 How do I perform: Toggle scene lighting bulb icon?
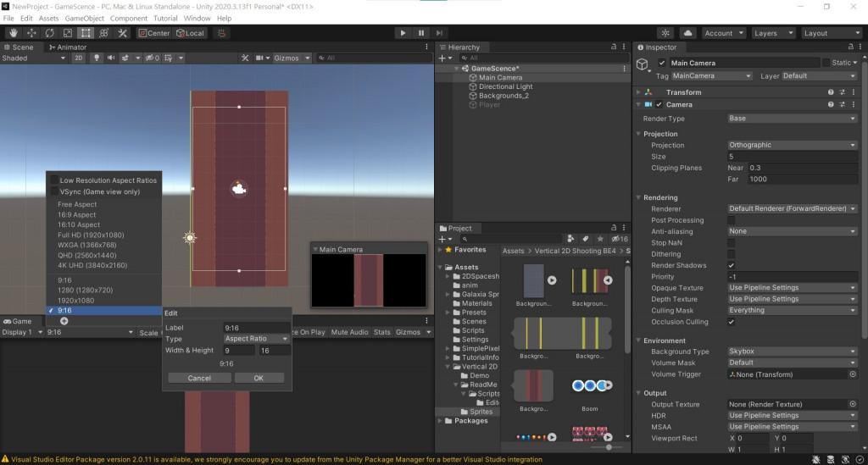[97, 58]
